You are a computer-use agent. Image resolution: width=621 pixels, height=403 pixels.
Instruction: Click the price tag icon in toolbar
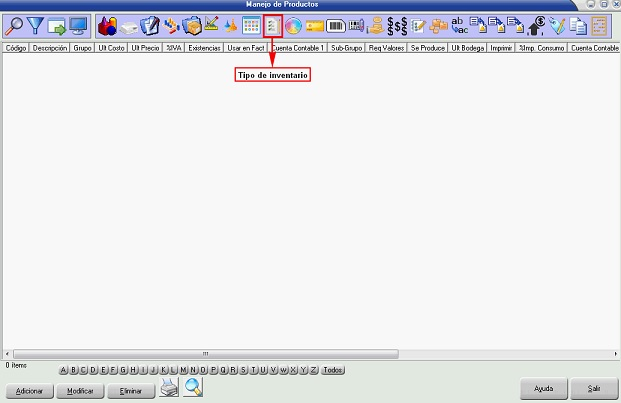tap(314, 26)
